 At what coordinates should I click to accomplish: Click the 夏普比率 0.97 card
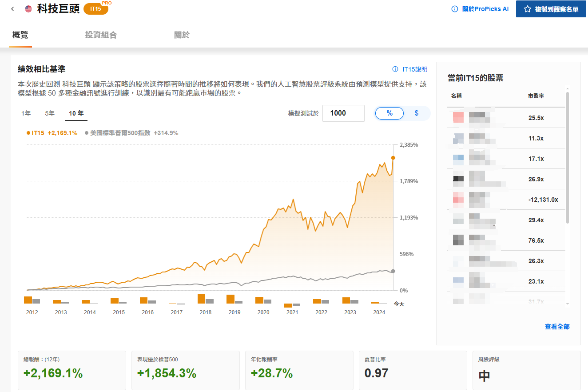coord(413,370)
